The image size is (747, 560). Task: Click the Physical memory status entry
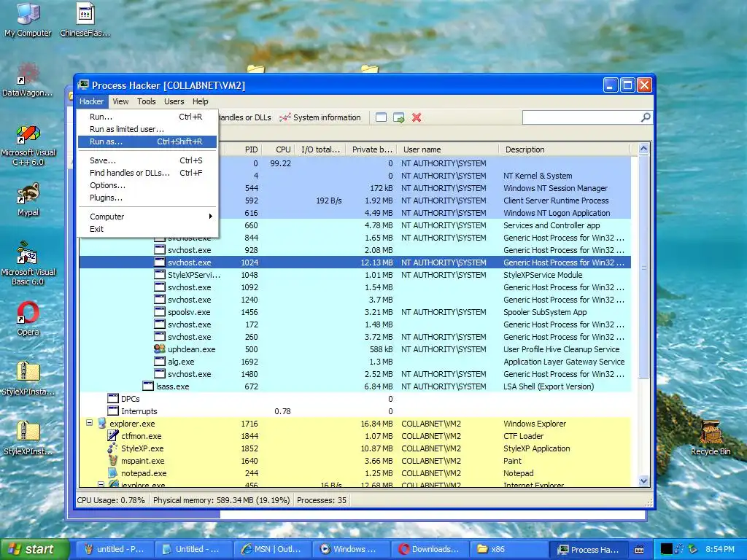(x=221, y=500)
